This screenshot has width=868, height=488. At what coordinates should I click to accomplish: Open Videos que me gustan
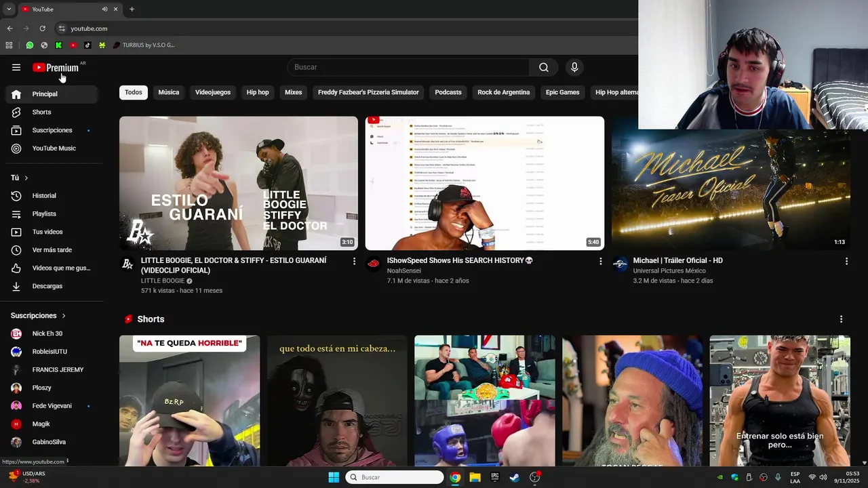[x=52, y=268]
